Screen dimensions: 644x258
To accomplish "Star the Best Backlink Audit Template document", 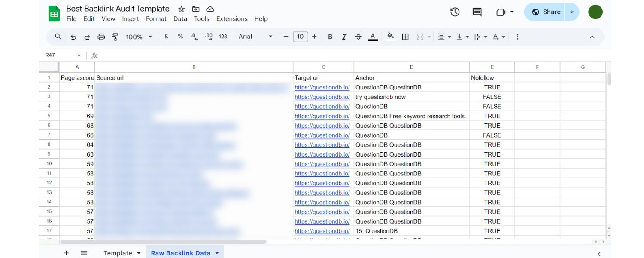I will [x=181, y=9].
